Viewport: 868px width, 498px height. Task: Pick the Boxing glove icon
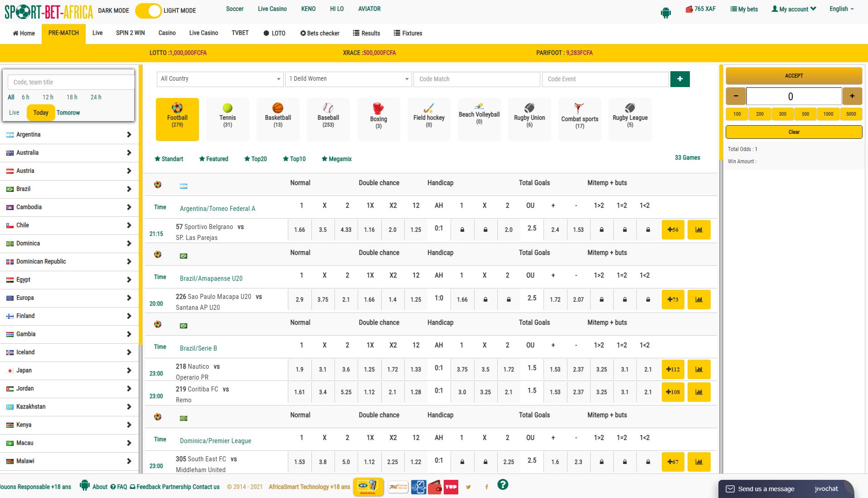(x=378, y=109)
